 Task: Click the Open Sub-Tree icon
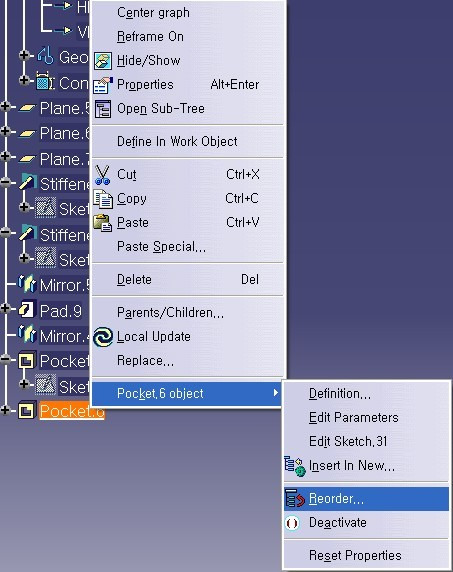coord(103,109)
